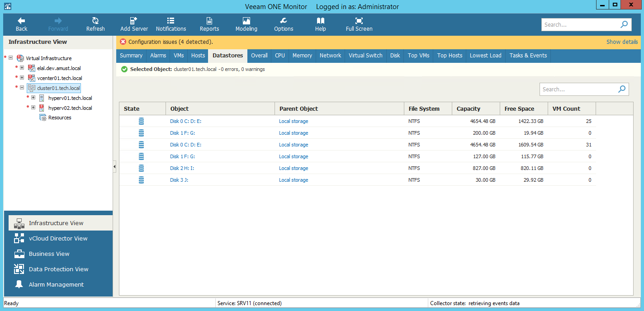This screenshot has width=644, height=311.
Task: Collapse the Virtual Infrastructure tree node
Action: click(11, 58)
